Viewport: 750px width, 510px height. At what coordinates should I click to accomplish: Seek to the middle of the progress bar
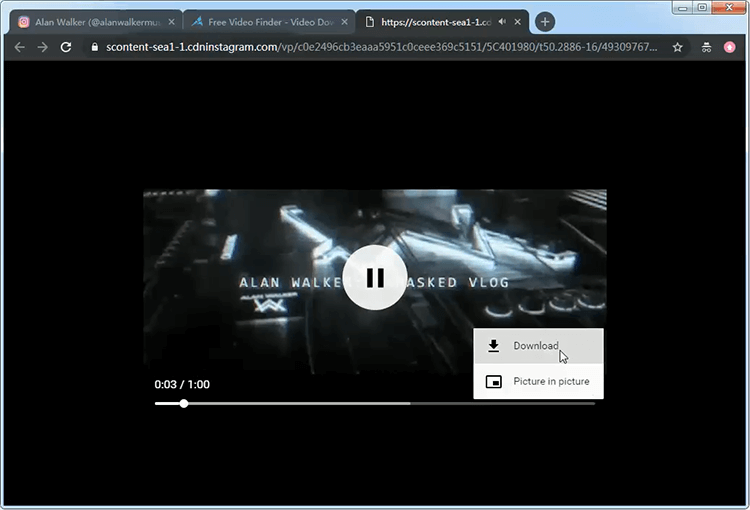click(x=375, y=404)
